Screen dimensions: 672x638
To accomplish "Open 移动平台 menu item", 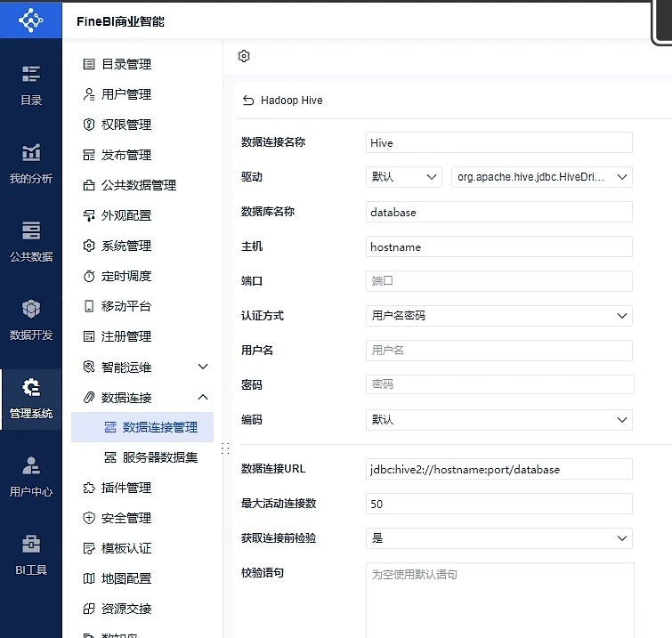I will [x=142, y=306].
